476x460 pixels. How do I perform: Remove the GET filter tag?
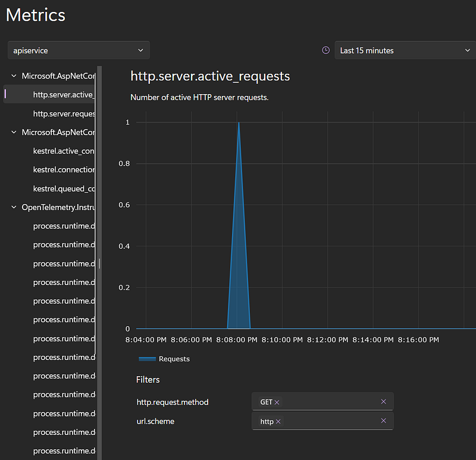pyautogui.click(x=277, y=402)
